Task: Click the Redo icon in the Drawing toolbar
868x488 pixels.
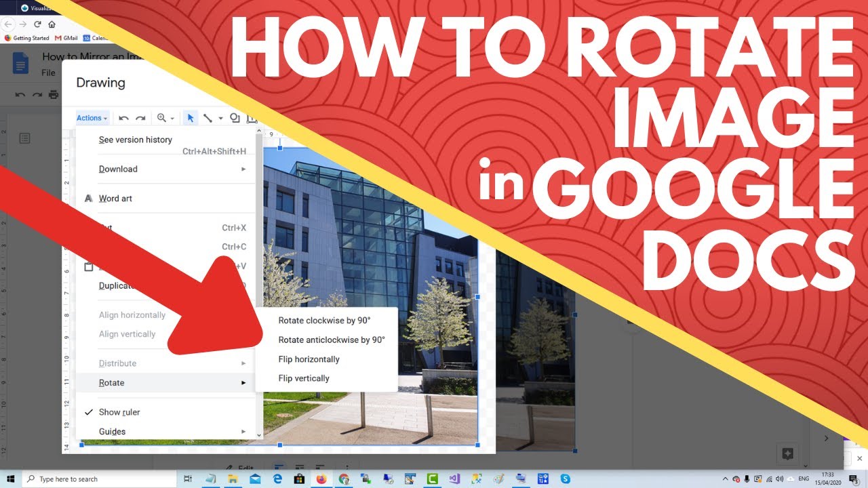Action: [141, 118]
